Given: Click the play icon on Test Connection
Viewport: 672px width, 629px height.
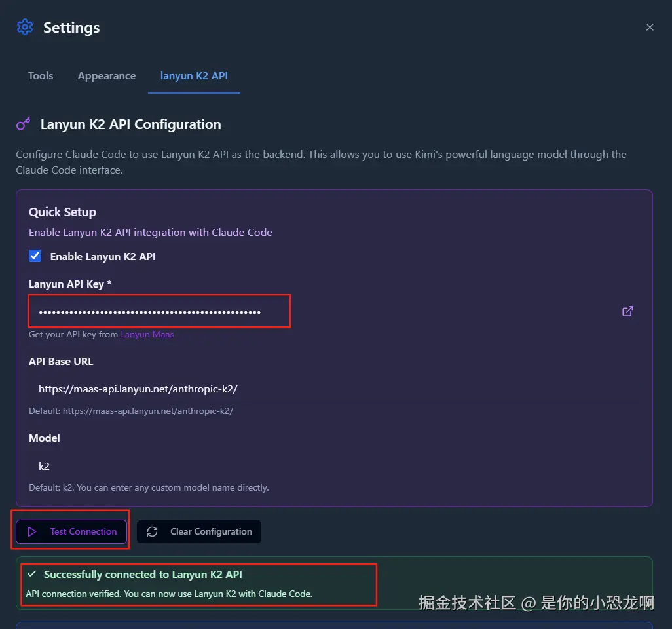Looking at the screenshot, I should (31, 531).
